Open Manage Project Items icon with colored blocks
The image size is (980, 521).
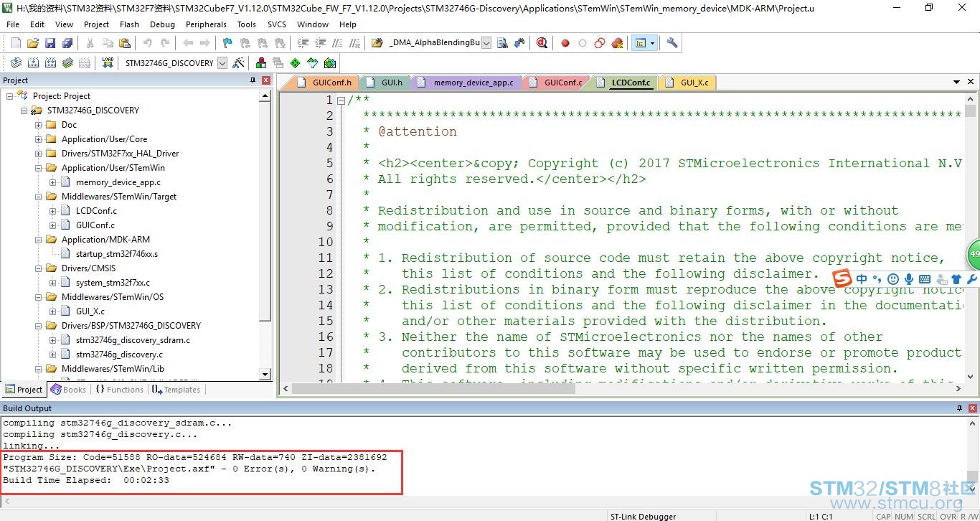(x=260, y=63)
